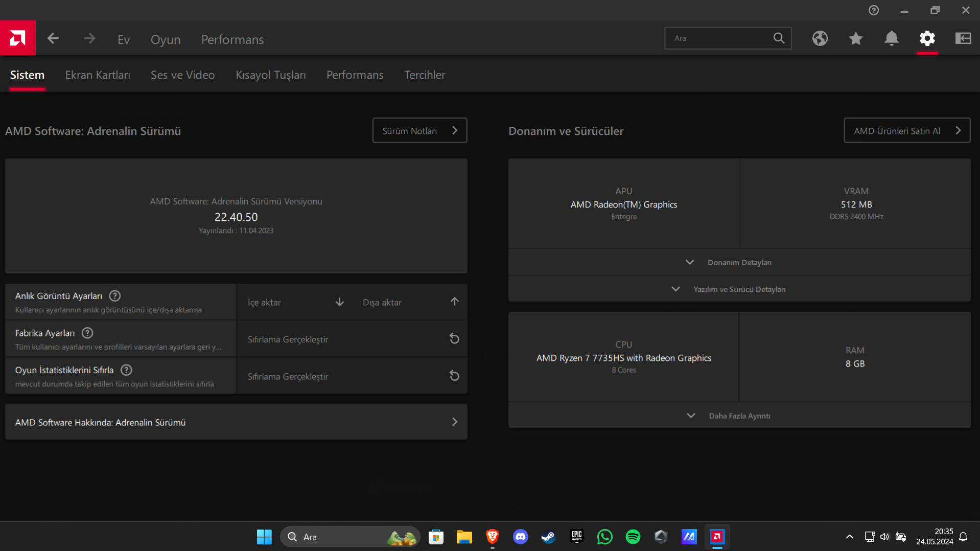Go forward with the right arrow
980x551 pixels.
[89, 38]
